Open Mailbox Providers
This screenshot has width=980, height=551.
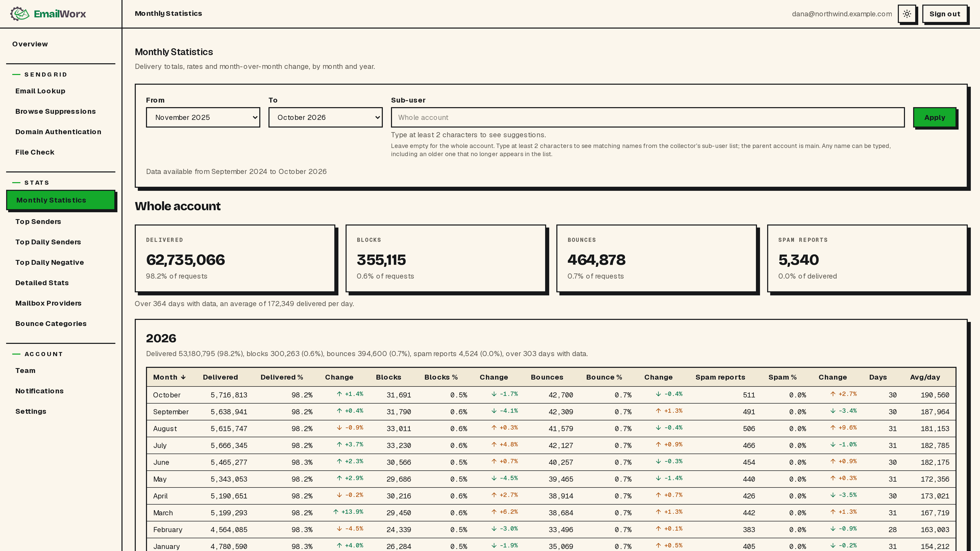[x=48, y=303]
